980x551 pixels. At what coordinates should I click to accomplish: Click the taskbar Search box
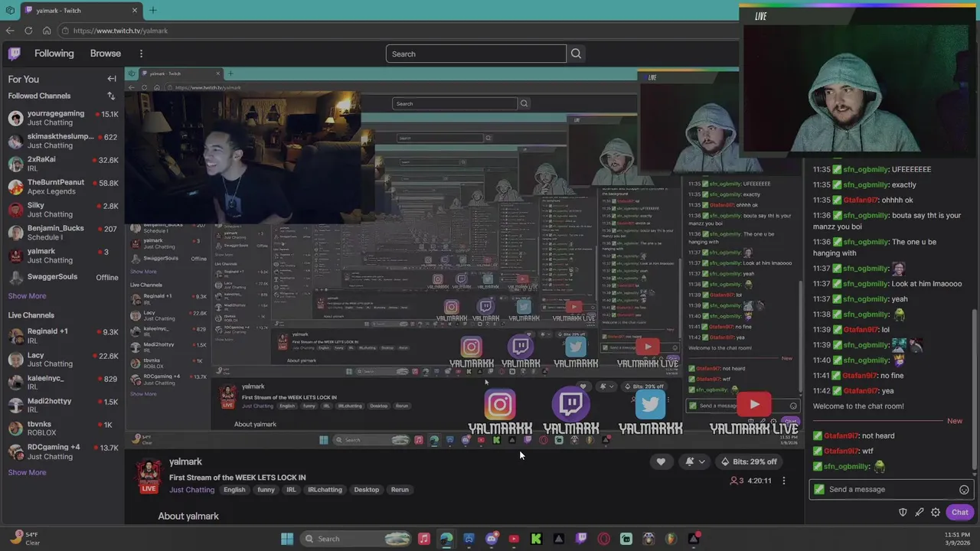(356, 539)
